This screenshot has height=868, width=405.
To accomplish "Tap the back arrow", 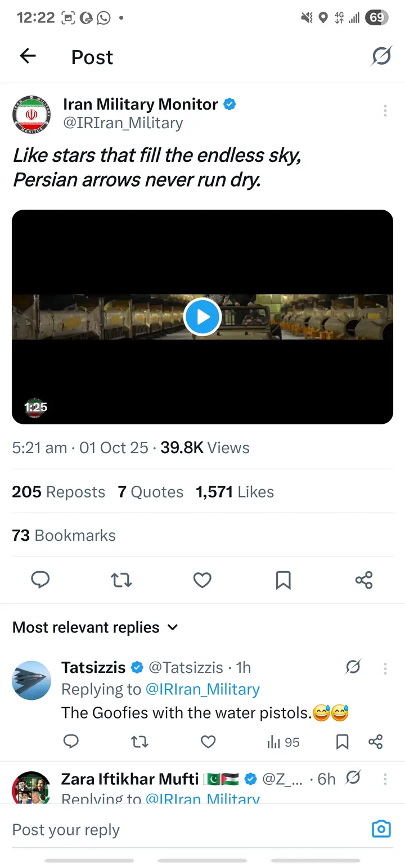I will [28, 56].
